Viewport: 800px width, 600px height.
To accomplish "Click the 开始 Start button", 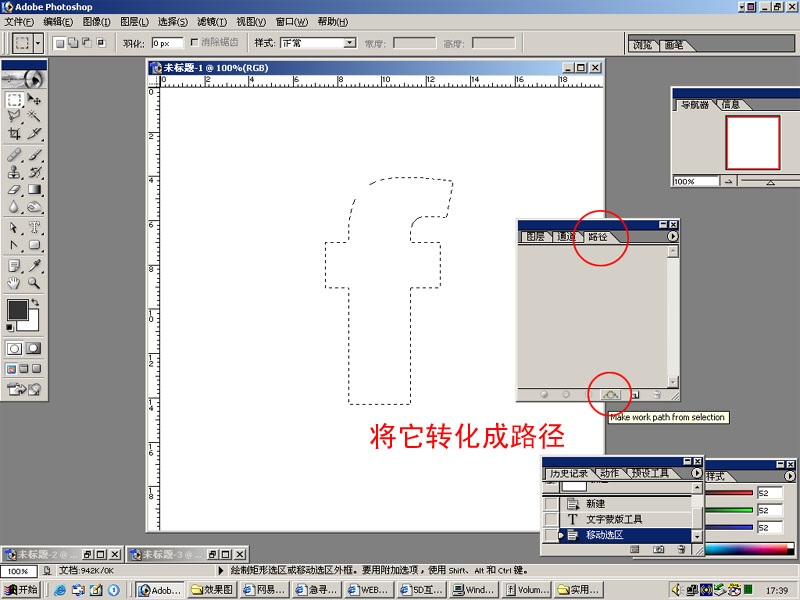I will tap(20, 590).
